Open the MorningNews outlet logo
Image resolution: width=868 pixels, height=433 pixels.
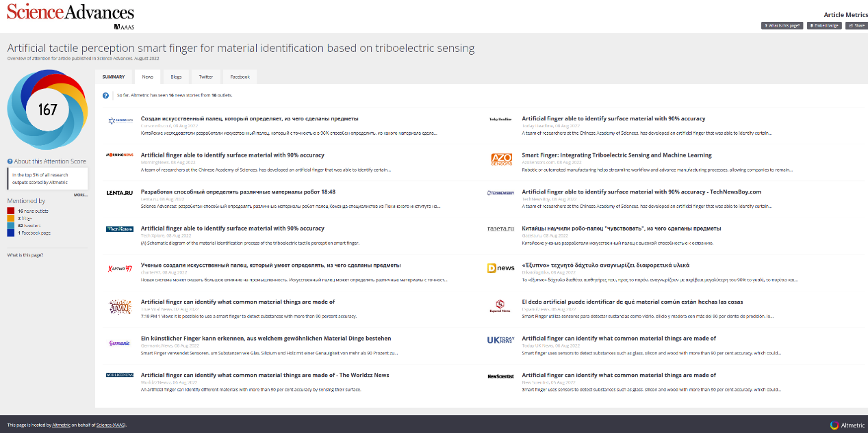(120, 155)
